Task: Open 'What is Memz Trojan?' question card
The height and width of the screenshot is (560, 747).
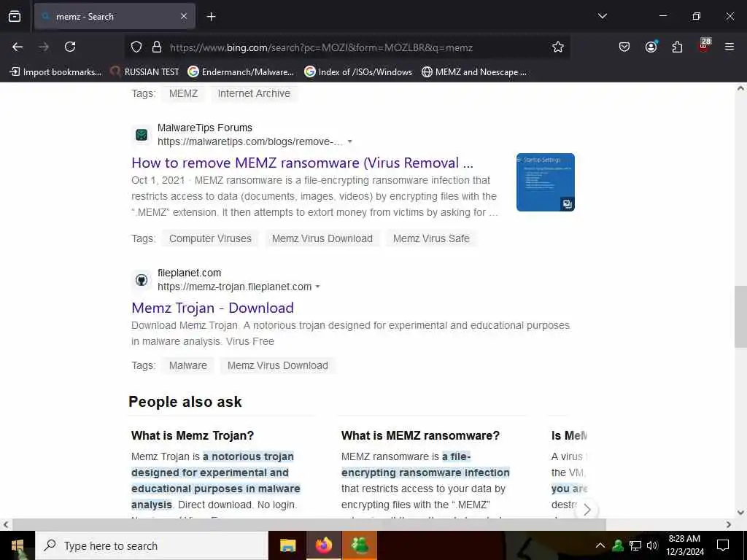Action: [x=193, y=435]
